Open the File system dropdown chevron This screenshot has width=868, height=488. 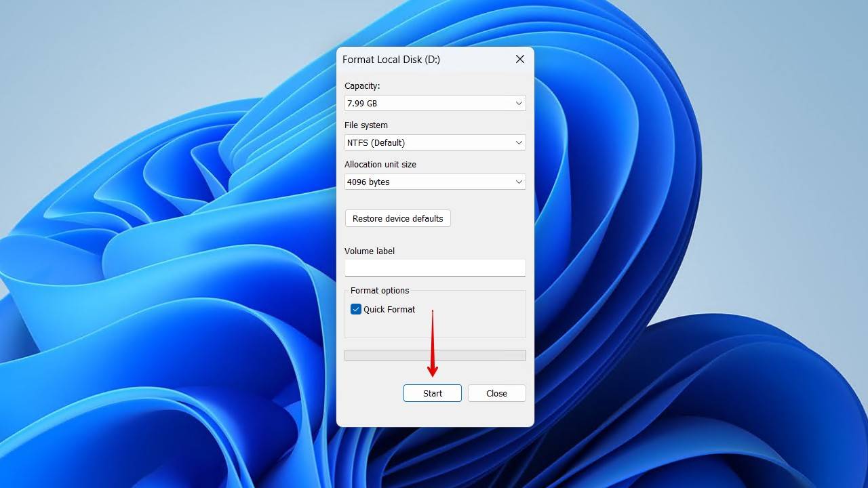(519, 143)
